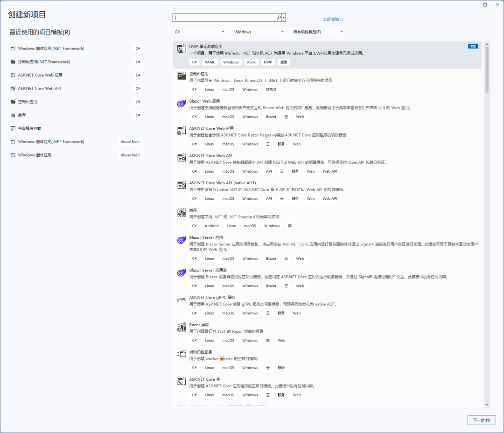Click the 类库 template icon in list
The height and width of the screenshot is (433, 504).
coord(182,212)
